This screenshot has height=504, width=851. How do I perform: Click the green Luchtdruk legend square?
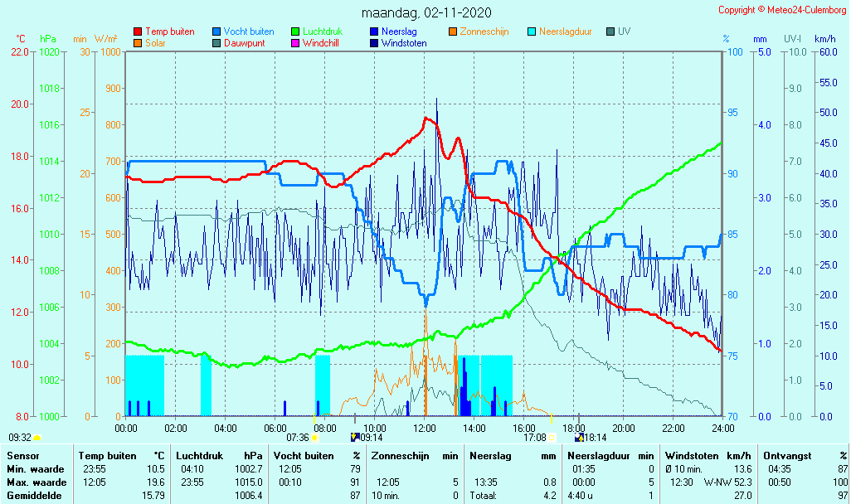(x=295, y=31)
